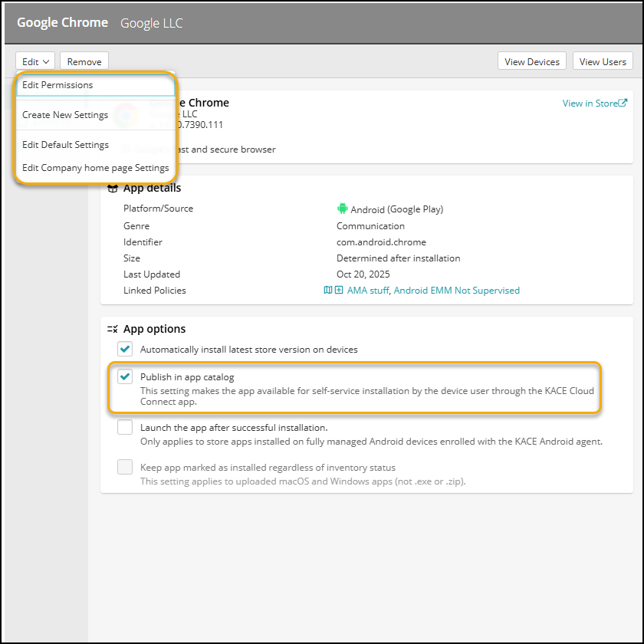Uncheck Automatically install latest store version
This screenshot has width=644, height=644.
click(x=125, y=350)
